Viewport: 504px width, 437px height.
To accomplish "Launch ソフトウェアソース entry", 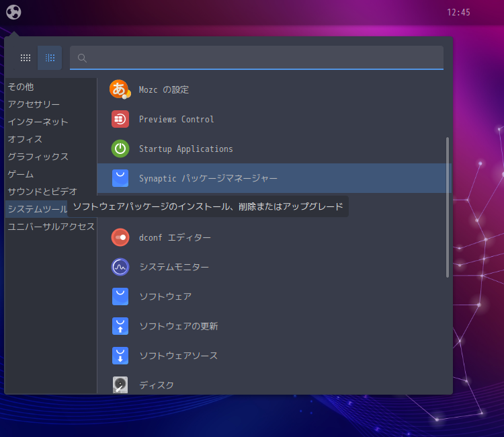I will point(274,356).
